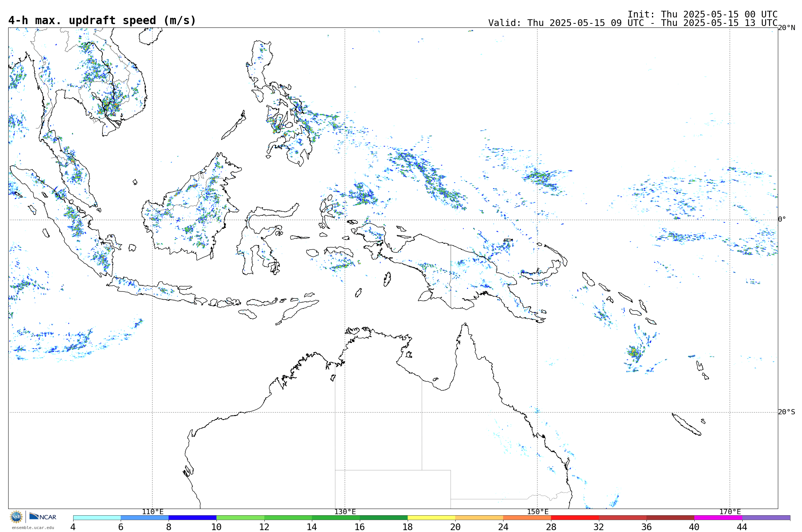Pick the brown 36–40 colorbar segment
This screenshot has height=532, width=802.
tap(670, 518)
